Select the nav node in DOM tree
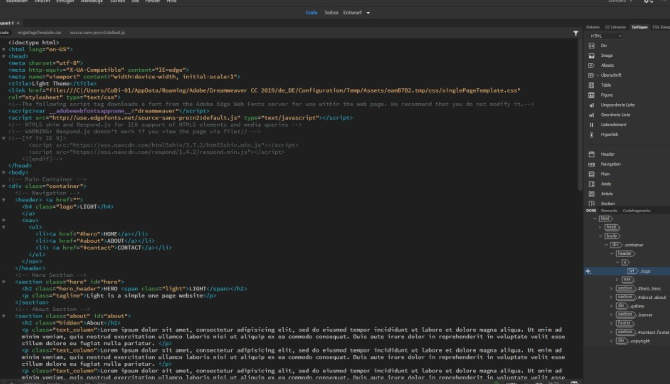The image size is (670, 384). [x=627, y=280]
